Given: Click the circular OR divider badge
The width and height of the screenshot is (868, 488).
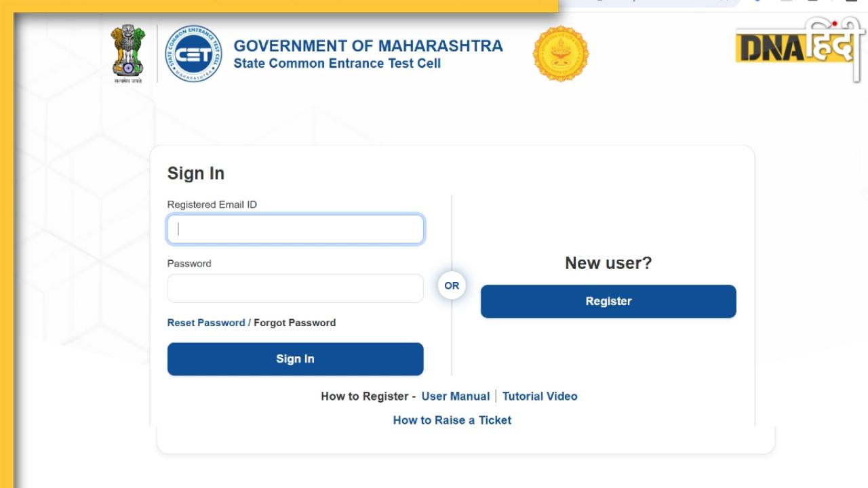Looking at the screenshot, I should (x=452, y=286).
